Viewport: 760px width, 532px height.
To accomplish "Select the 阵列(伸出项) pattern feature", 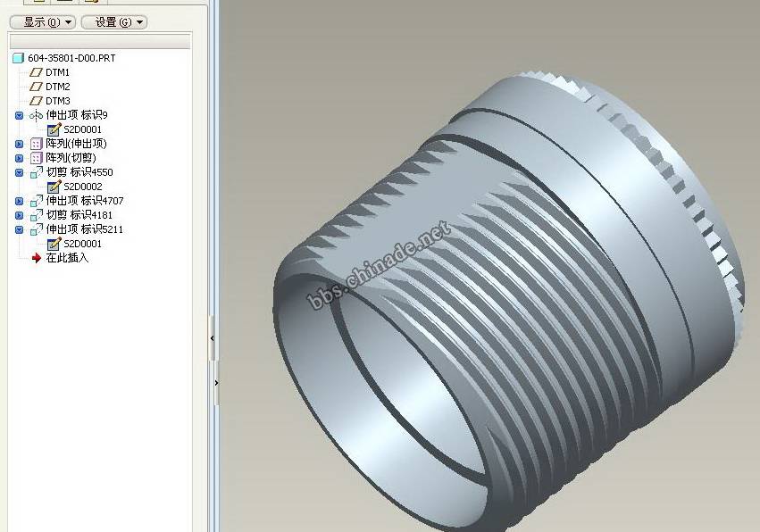I will coord(76,144).
